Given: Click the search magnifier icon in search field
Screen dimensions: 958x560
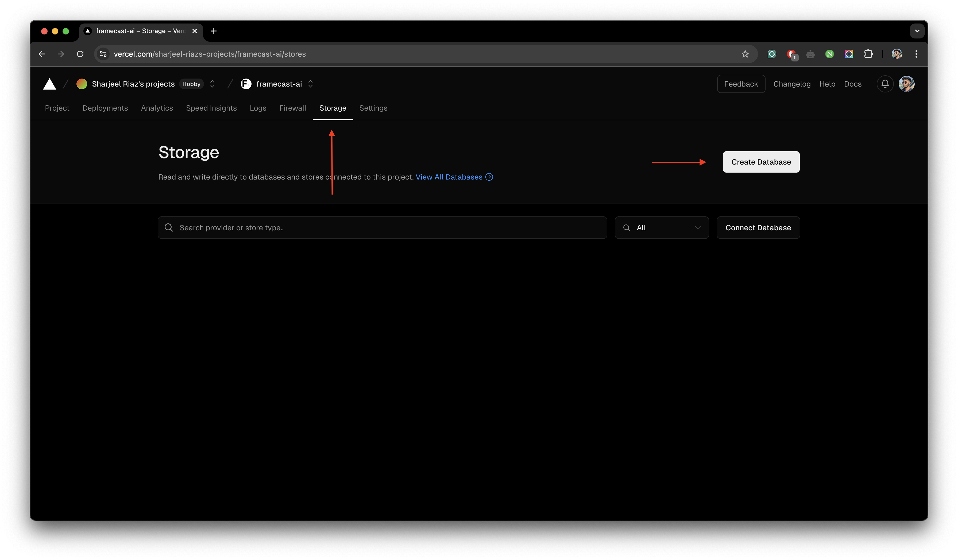Looking at the screenshot, I should [169, 228].
